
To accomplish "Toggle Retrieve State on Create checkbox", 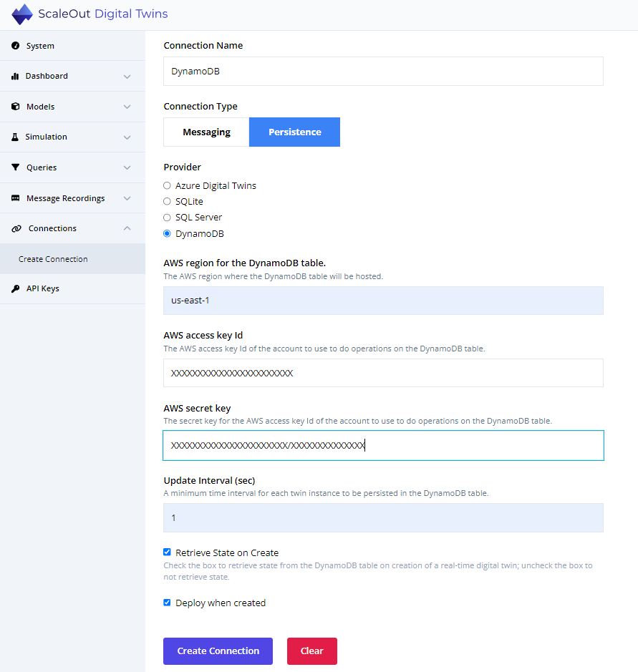I will (168, 552).
